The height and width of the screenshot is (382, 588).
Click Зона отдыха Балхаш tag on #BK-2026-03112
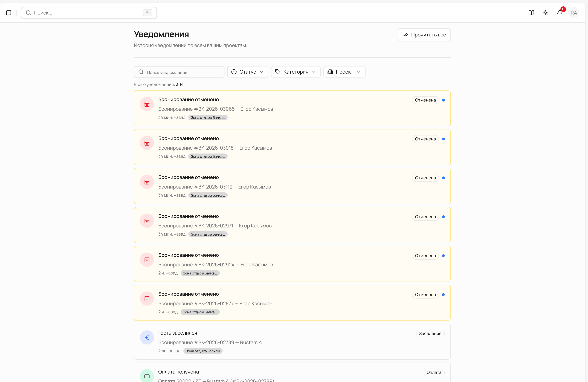pos(208,195)
